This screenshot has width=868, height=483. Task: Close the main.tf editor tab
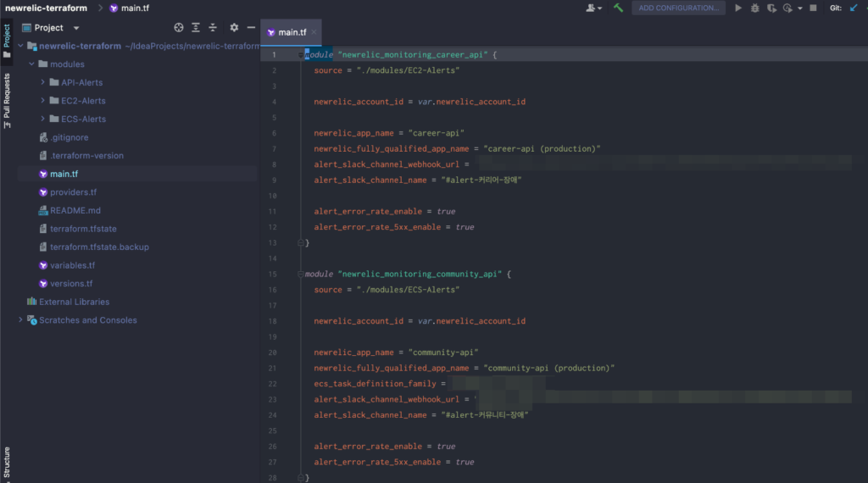tap(314, 32)
